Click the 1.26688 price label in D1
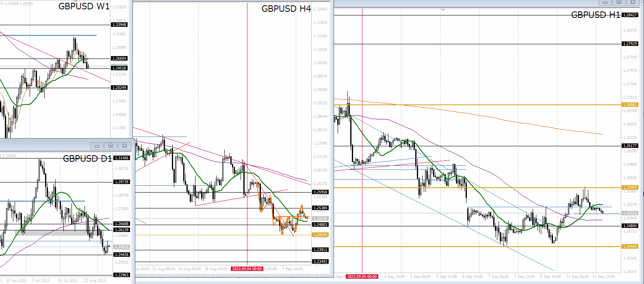The height and width of the screenshot is (284, 644). [x=122, y=224]
